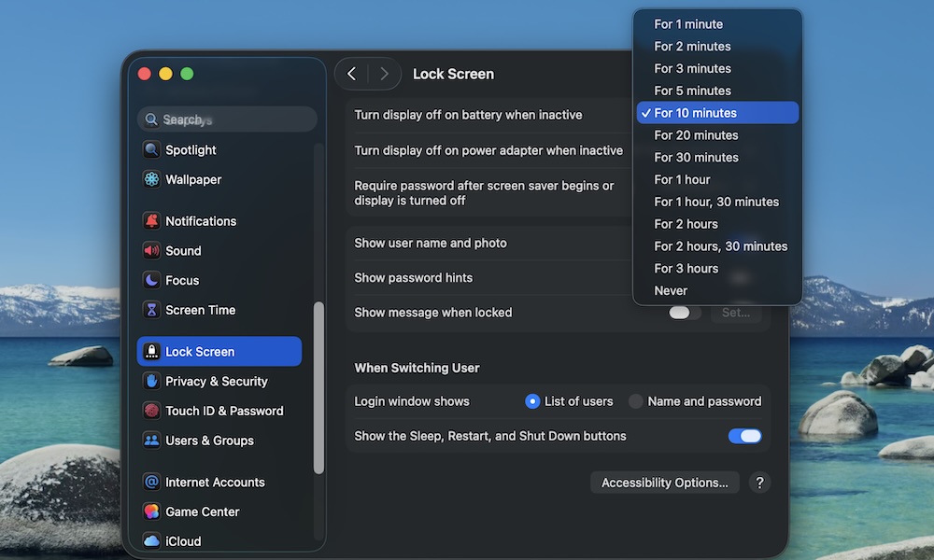Screen dimensions: 934x560
Task: Open Focus settings using the moon icon
Action: pyautogui.click(x=152, y=280)
